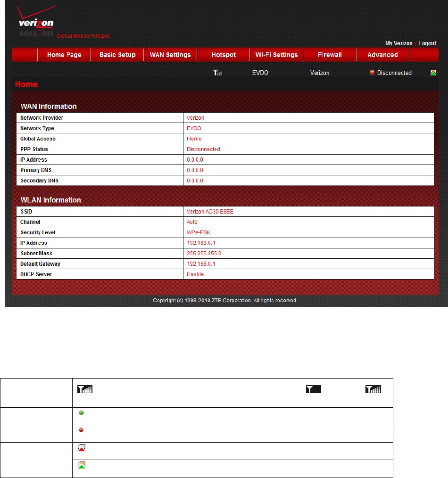
Task: Switch to the Hotspot tab
Action: [224, 55]
